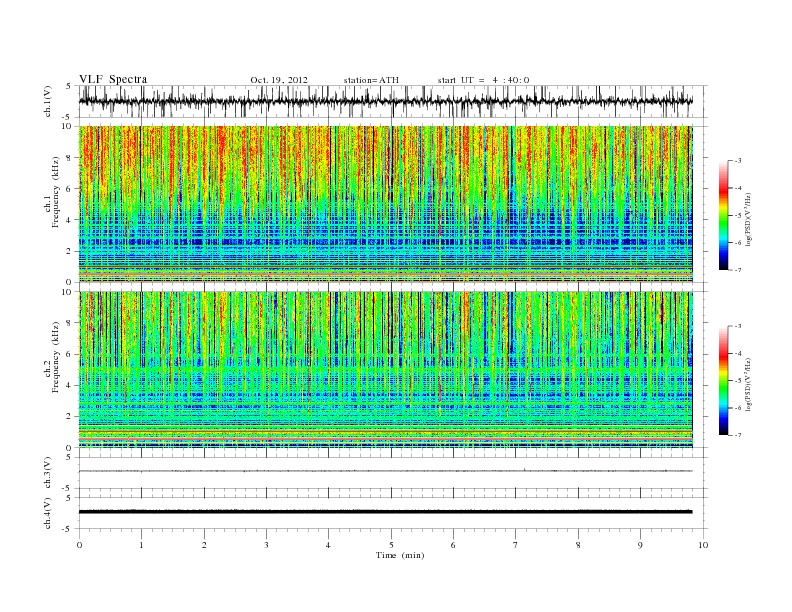Click time axis tick label "0"
This screenshot has height=612, width=792.
(x=79, y=545)
